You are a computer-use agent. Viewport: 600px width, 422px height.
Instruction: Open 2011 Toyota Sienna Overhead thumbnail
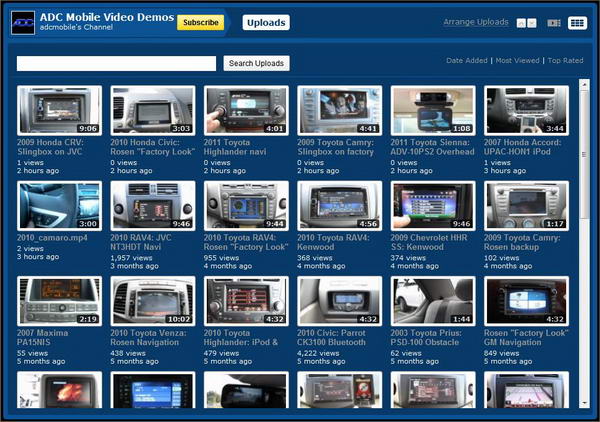tap(433, 110)
